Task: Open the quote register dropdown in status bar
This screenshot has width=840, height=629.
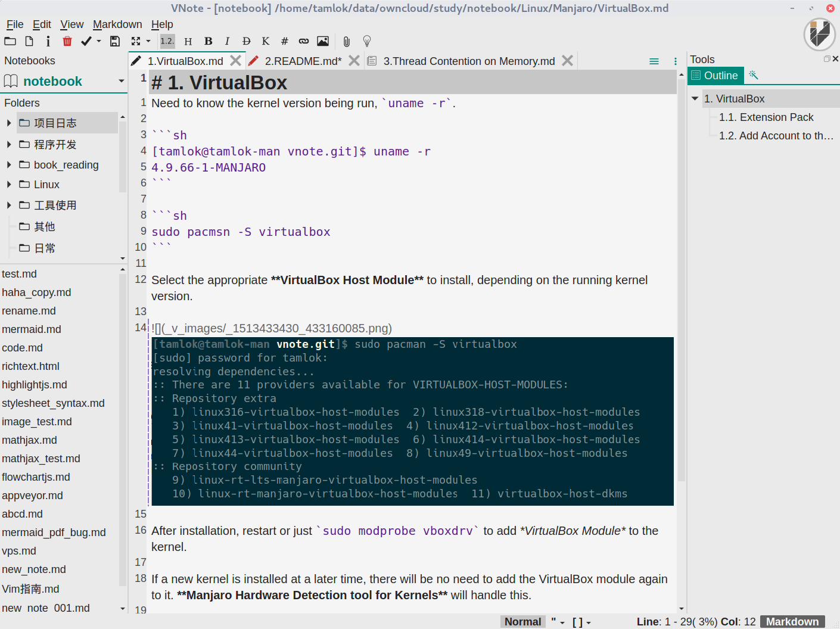Action: (x=558, y=621)
